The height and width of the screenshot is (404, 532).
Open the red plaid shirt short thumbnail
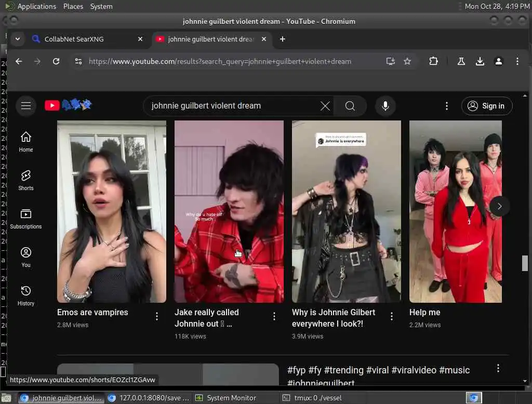click(x=229, y=211)
